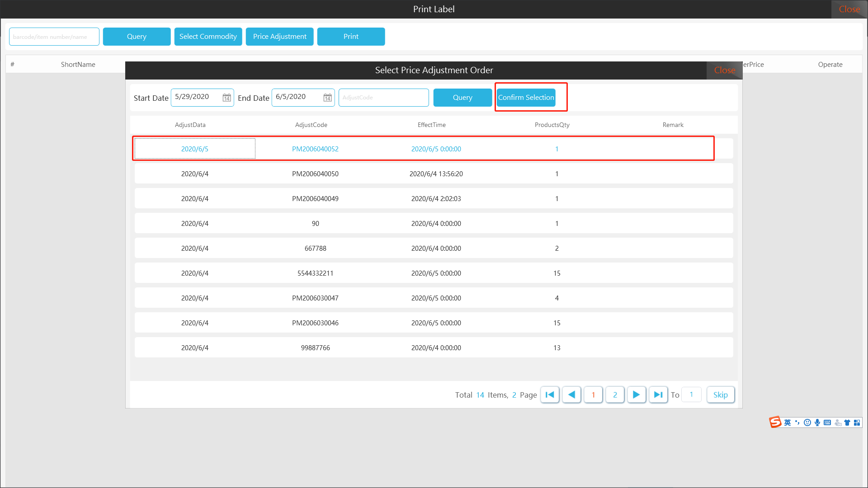Go to previous page arrow
This screenshot has height=488, width=868.
point(571,394)
